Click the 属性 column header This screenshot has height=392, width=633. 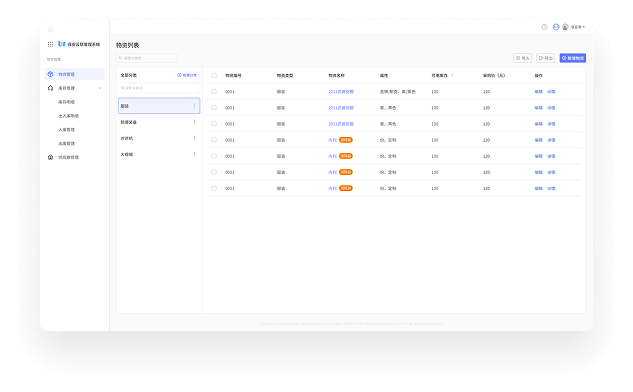pyautogui.click(x=384, y=75)
